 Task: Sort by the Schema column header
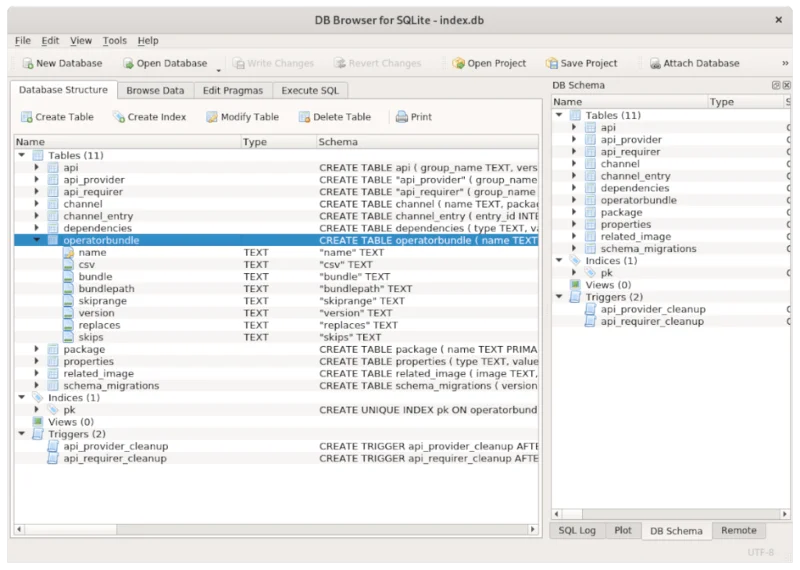tap(428, 142)
